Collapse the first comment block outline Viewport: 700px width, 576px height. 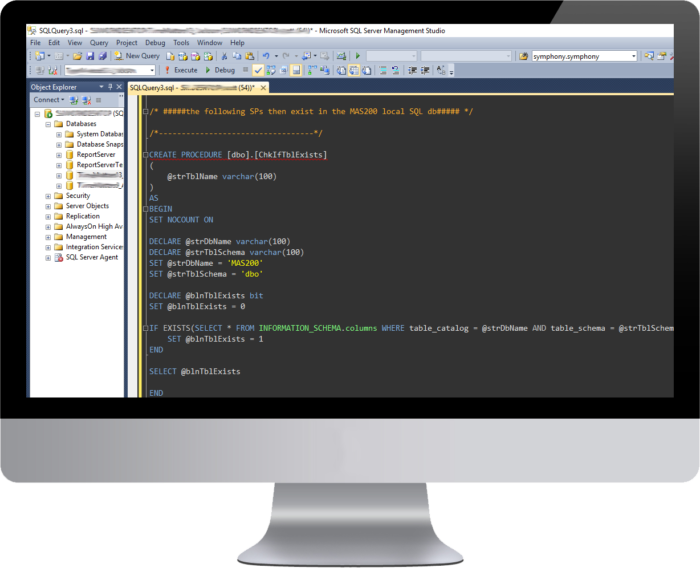tap(144, 111)
